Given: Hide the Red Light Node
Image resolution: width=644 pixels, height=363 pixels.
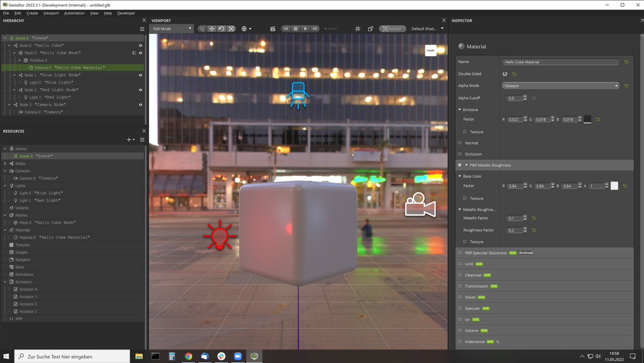Looking at the screenshot, I should click(141, 90).
